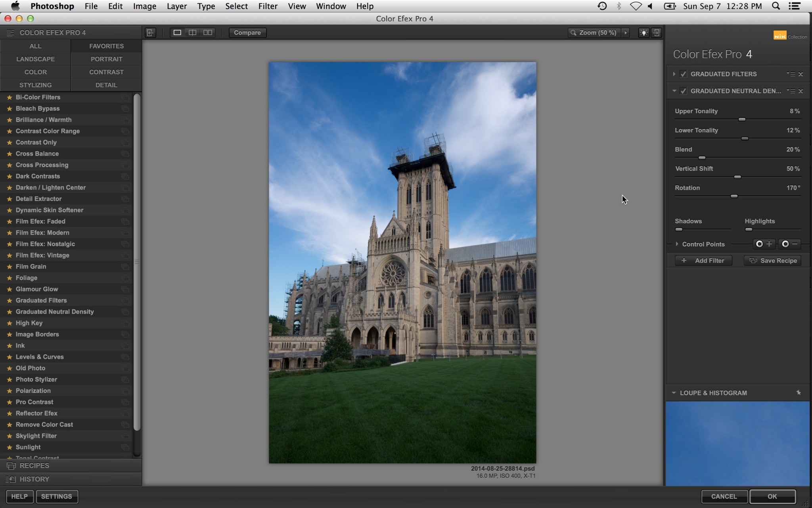Viewport: 812px width, 508px height.
Task: Expand the Control Points section
Action: 677,244
